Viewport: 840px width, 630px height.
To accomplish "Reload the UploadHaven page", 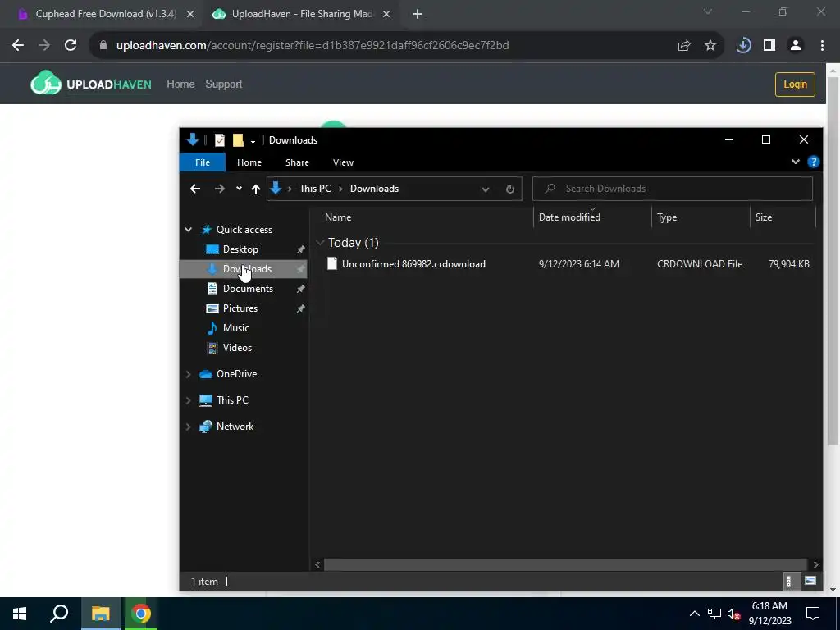I will pyautogui.click(x=71, y=46).
